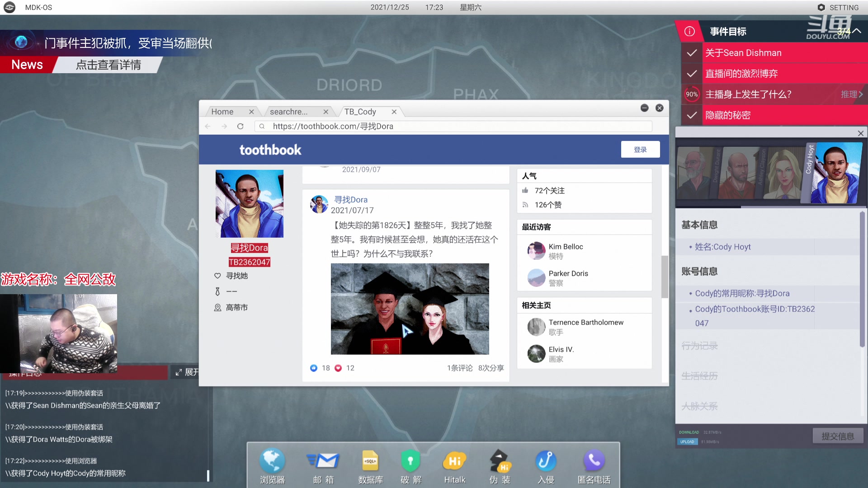Click the toothbook page vertical scrollbar

point(665,277)
